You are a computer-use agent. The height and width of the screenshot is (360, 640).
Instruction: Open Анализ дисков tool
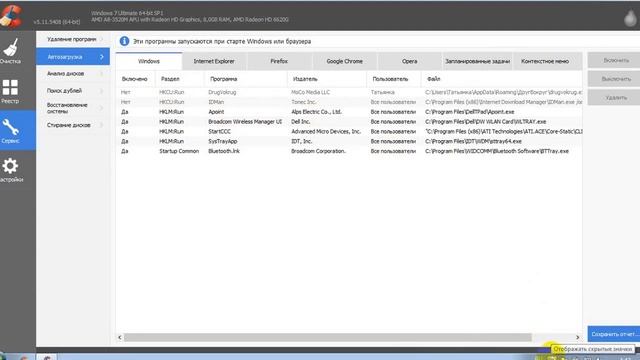73,73
